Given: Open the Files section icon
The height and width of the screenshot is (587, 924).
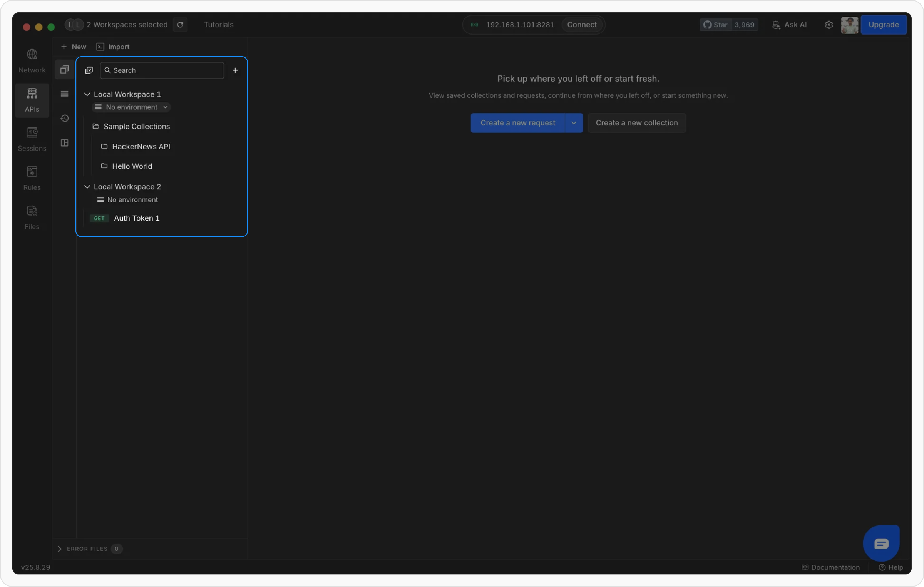Looking at the screenshot, I should (32, 211).
